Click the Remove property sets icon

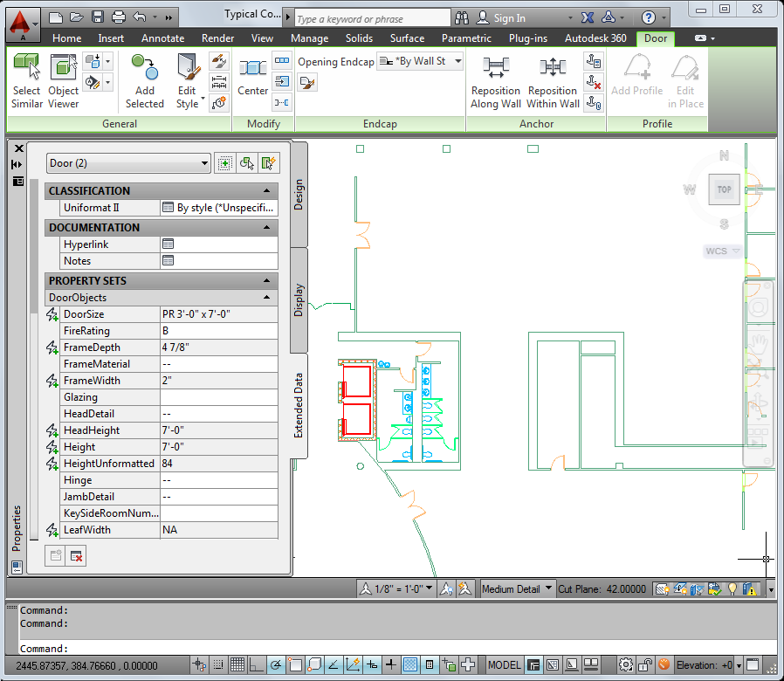(76, 556)
